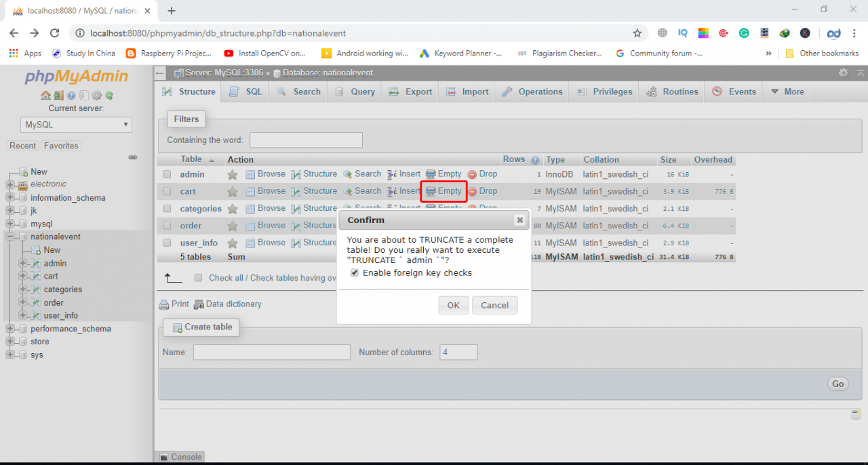Viewport: 868px width, 465px height.
Task: Click Cancel in the Confirm dialog
Action: point(495,305)
